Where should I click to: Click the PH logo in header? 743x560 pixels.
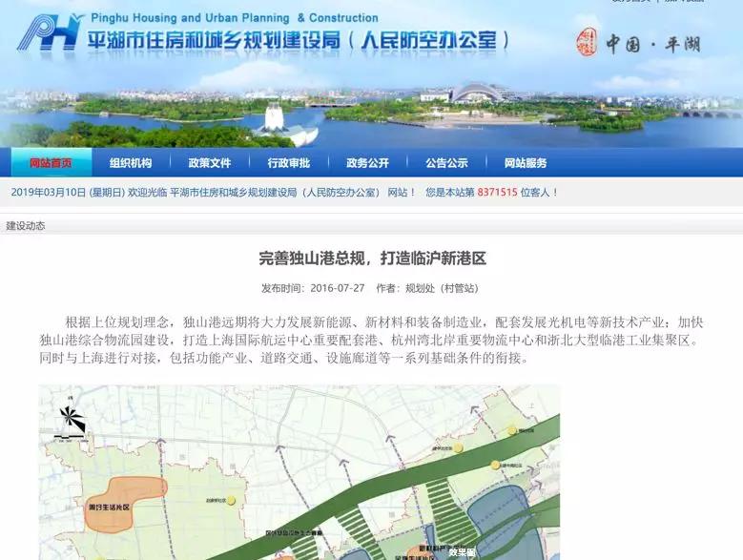click(x=50, y=32)
